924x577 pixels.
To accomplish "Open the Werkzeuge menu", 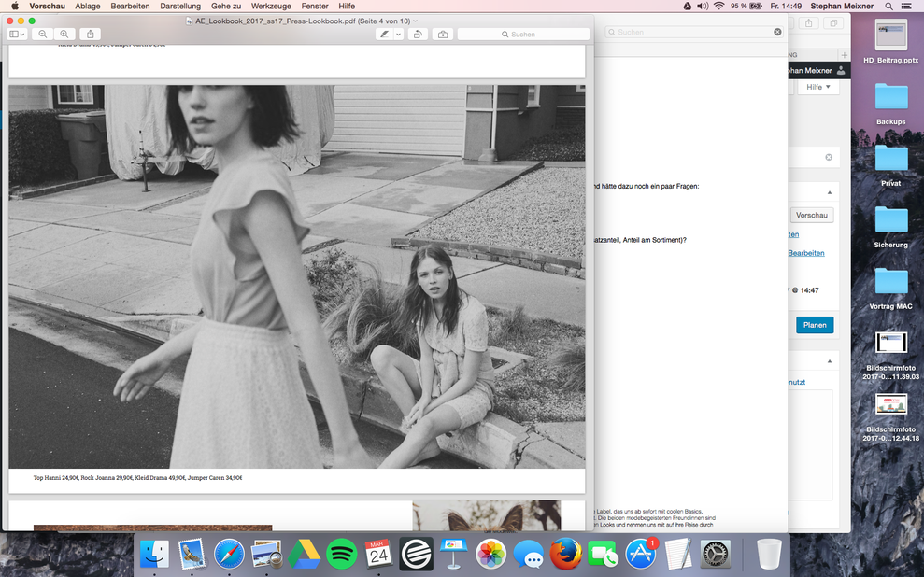I will 271,6.
